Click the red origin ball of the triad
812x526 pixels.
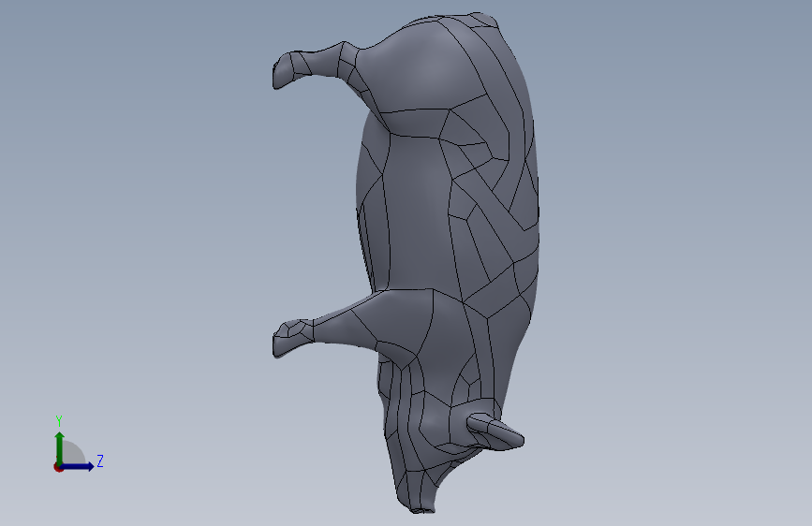point(58,467)
